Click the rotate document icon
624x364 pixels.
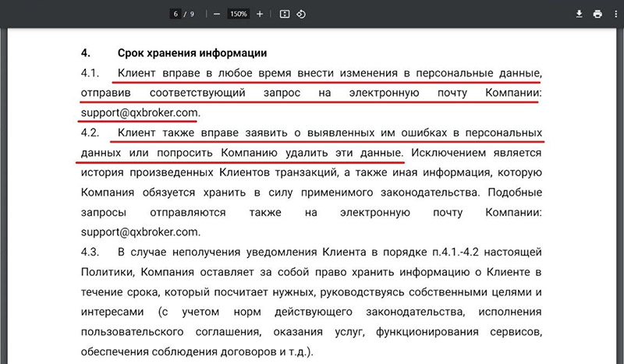(x=301, y=14)
